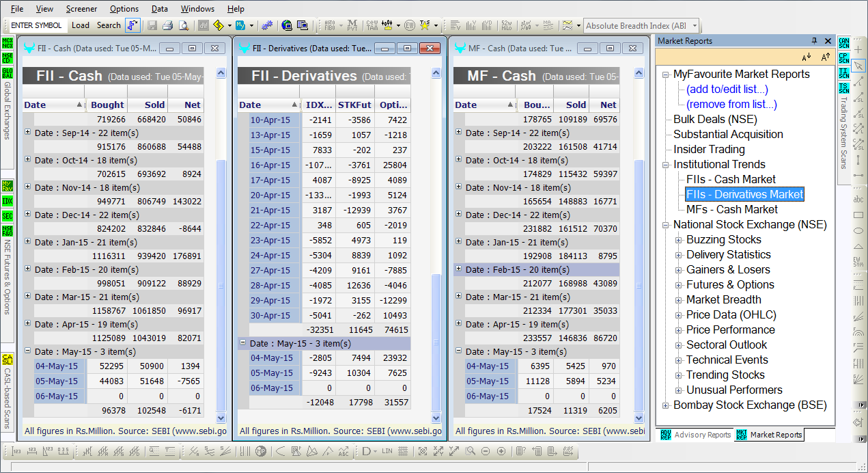Open the NSE CD sidebar icon
Viewport: 868px width, 473px height.
tap(8, 57)
